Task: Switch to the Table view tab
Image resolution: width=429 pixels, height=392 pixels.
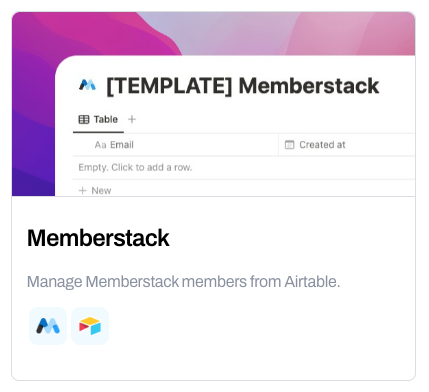Action: coord(98,119)
